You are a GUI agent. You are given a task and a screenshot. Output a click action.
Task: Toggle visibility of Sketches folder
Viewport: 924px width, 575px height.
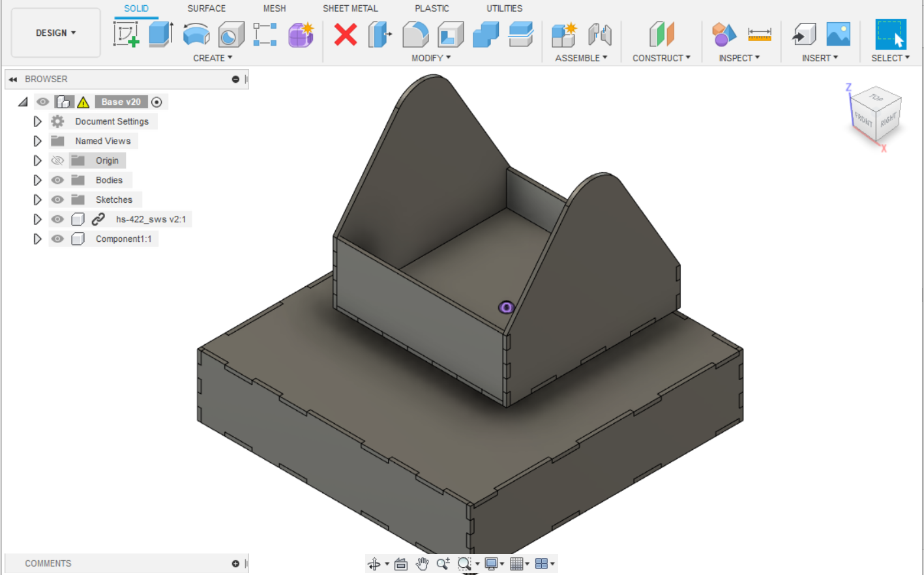click(x=57, y=199)
